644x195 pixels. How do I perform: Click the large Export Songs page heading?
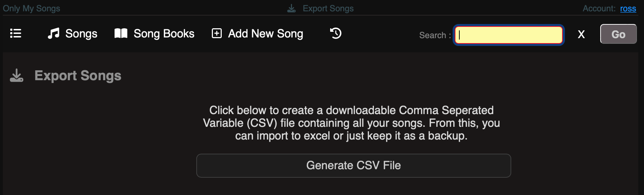78,76
